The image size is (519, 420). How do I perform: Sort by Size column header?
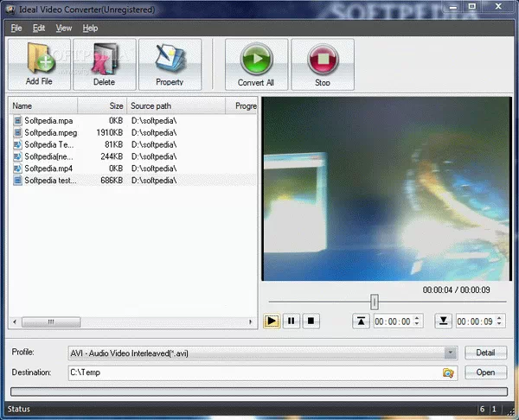point(102,105)
